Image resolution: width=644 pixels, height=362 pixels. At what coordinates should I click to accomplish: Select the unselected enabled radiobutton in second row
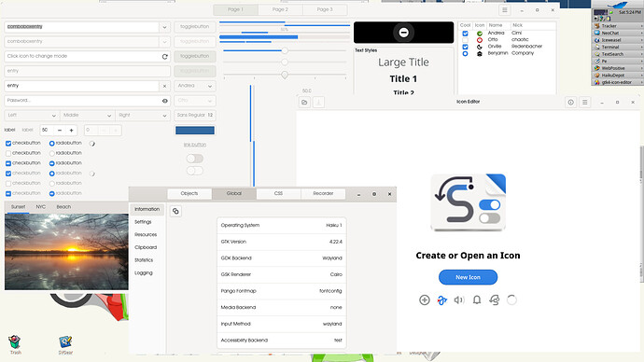click(x=51, y=153)
